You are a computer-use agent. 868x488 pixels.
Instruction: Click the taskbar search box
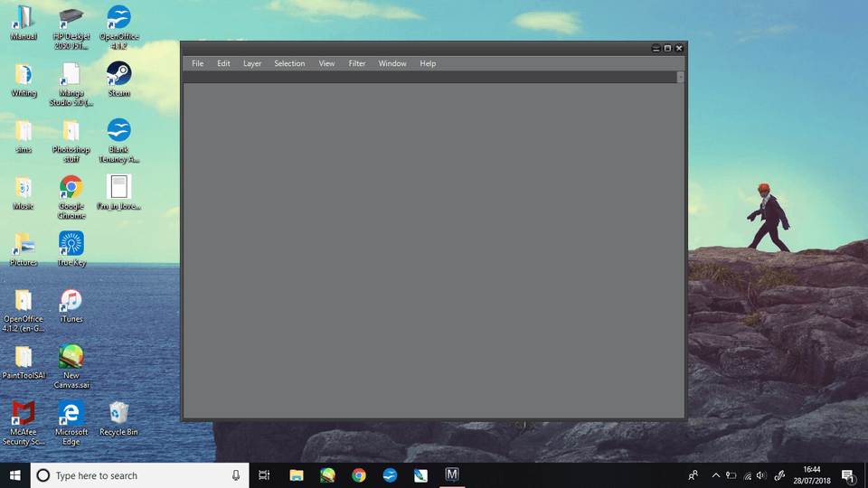(140, 475)
